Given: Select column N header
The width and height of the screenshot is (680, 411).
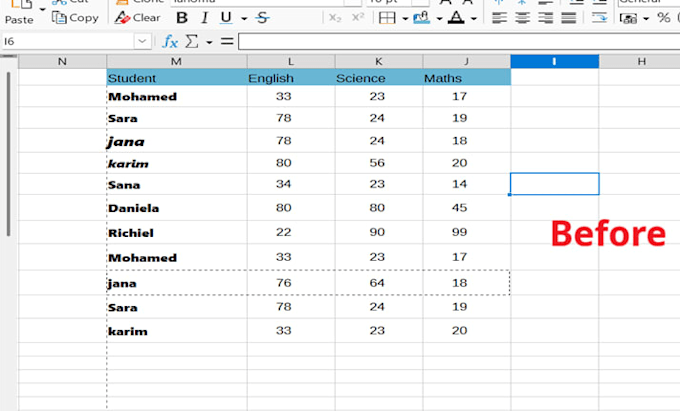Looking at the screenshot, I should [62, 62].
